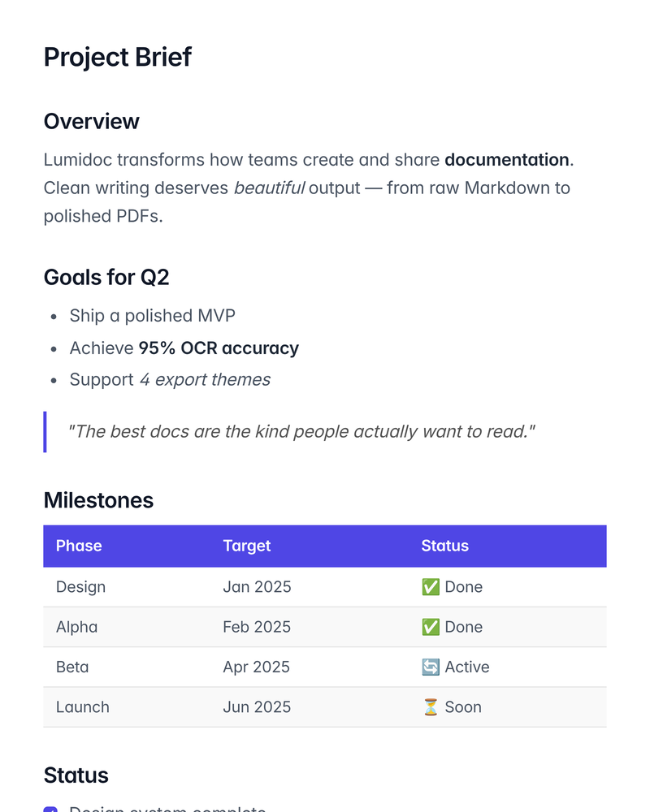The image size is (650, 812).
Task: Click the Milestones heading
Action: 98,501
